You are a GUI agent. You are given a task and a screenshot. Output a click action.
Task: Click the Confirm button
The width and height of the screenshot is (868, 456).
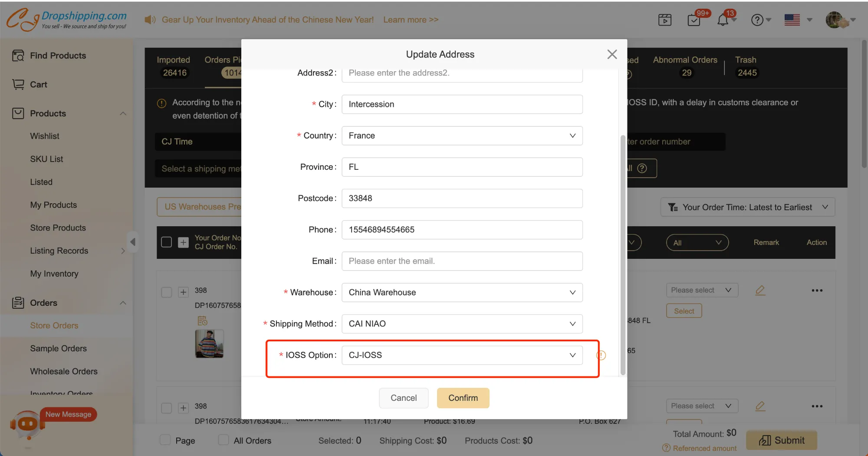click(x=463, y=398)
